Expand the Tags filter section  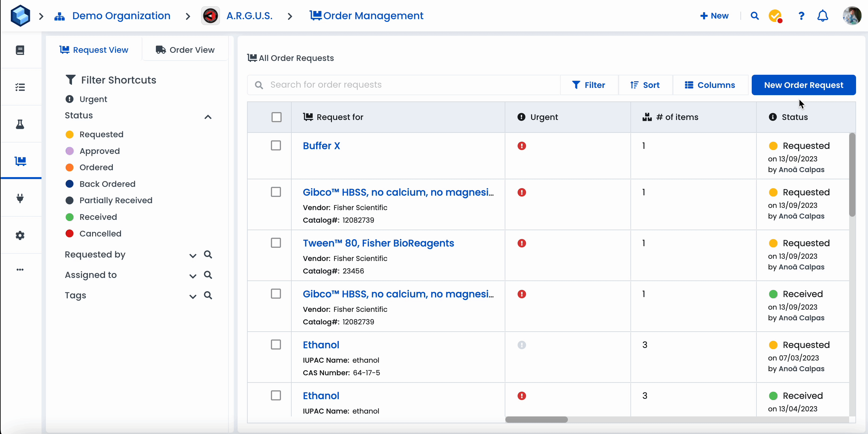tap(192, 296)
